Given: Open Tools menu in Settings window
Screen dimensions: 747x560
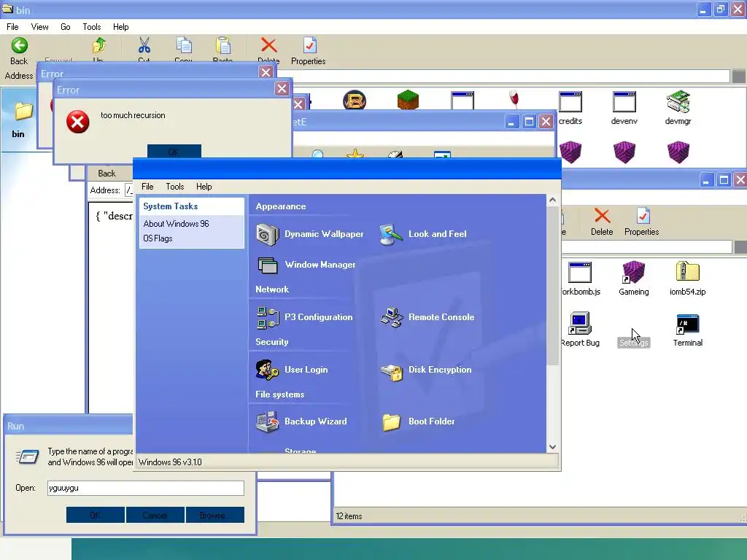Looking at the screenshot, I should (175, 187).
